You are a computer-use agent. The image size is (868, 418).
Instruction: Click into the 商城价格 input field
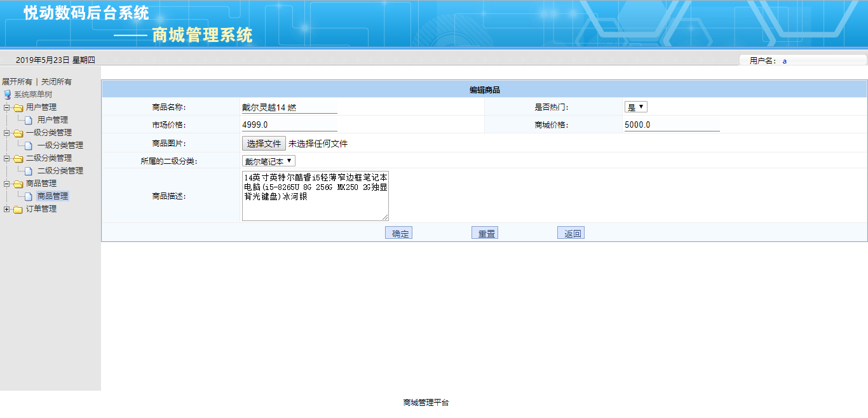coord(672,125)
